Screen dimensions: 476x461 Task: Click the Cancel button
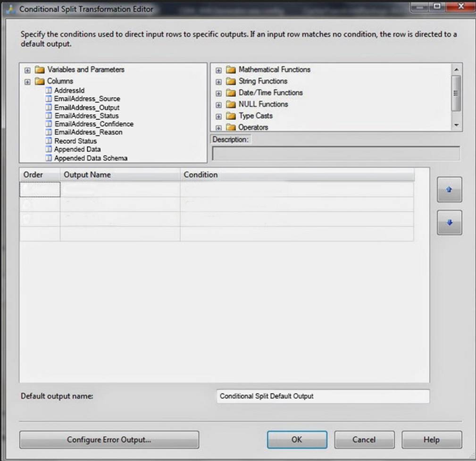tap(364, 440)
